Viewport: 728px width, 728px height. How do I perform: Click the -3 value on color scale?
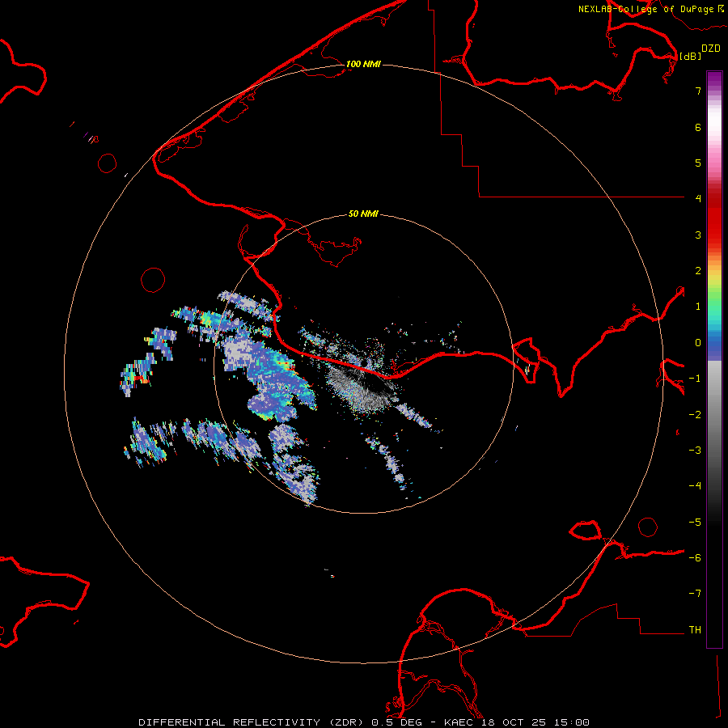click(695, 451)
